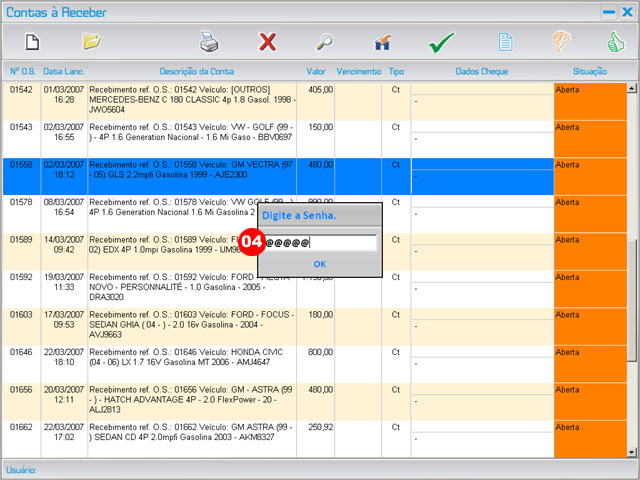Click the scrollbar up arrow
The height and width of the screenshot is (480, 640).
click(632, 89)
